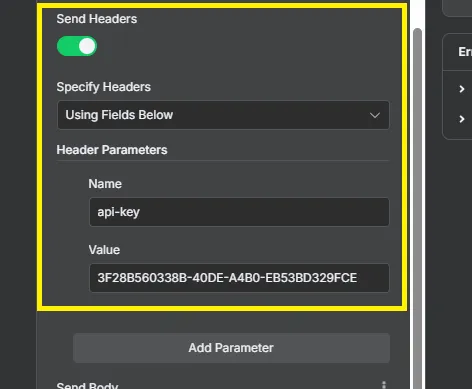Screen dimensions: 472x389
Task: Open the Send Body options dots icon
Action: (384, 385)
